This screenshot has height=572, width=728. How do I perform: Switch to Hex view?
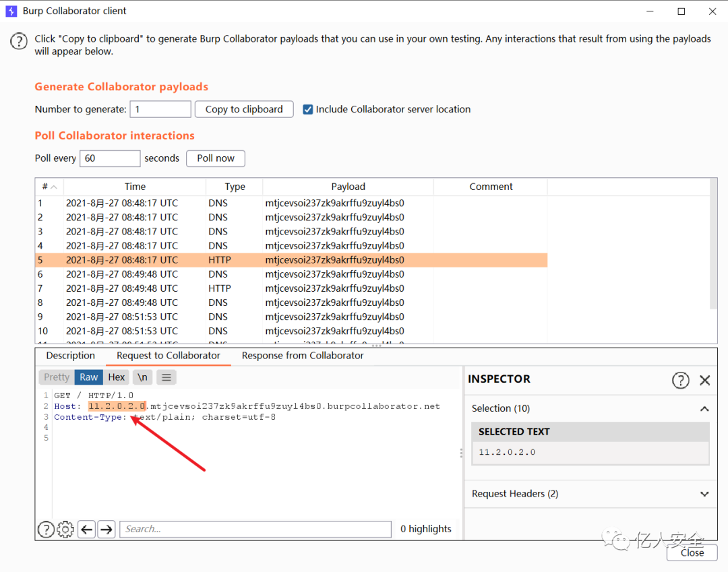(x=116, y=377)
